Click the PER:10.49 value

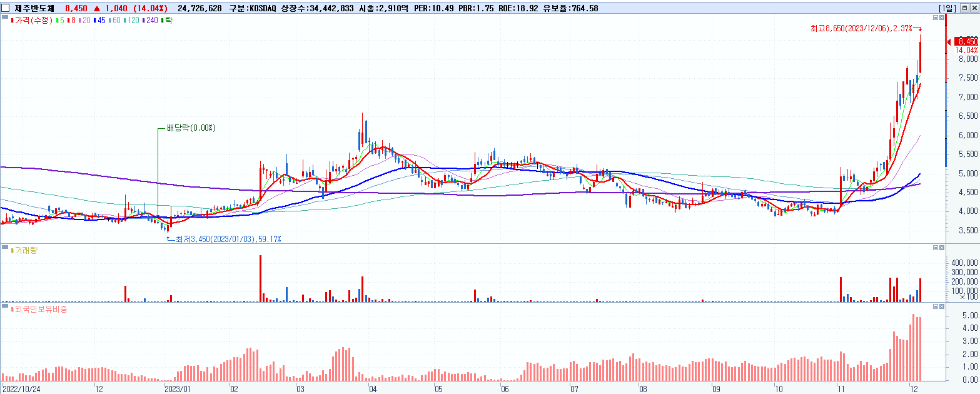(x=433, y=8)
